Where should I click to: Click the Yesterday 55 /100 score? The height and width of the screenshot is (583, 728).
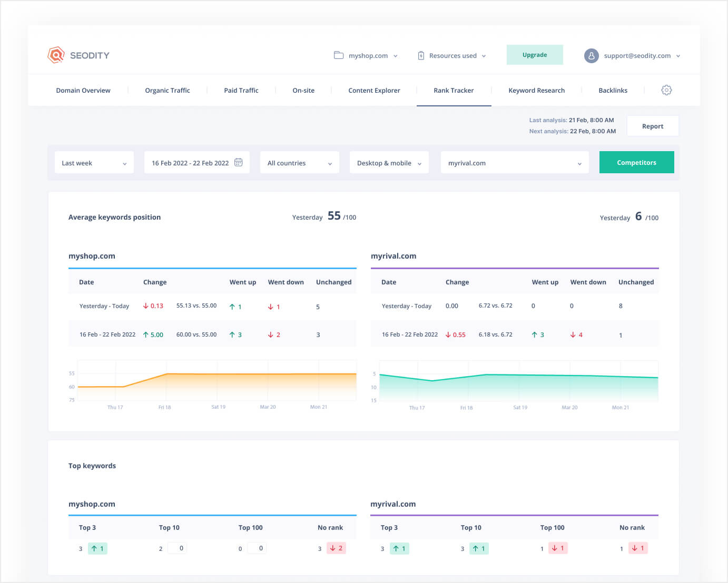point(324,216)
